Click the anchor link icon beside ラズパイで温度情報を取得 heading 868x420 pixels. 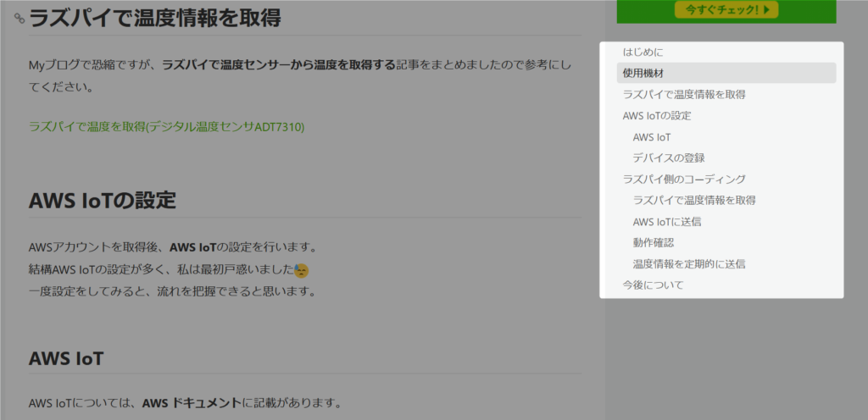coord(20,19)
